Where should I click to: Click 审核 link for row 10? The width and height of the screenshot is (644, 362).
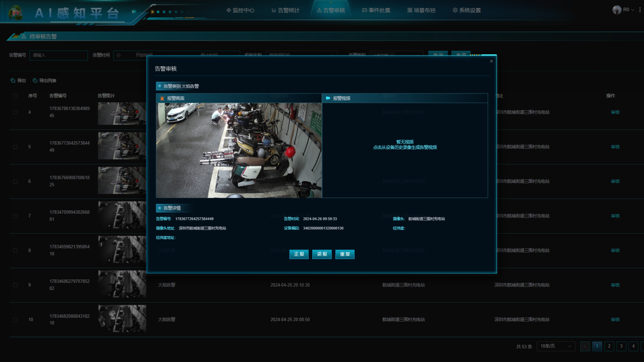coord(615,319)
